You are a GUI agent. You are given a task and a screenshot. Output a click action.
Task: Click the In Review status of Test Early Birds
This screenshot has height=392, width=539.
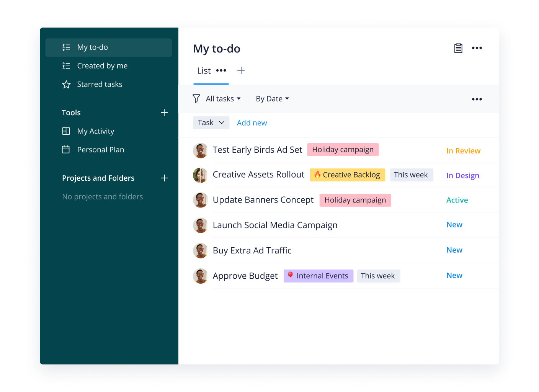pos(463,151)
